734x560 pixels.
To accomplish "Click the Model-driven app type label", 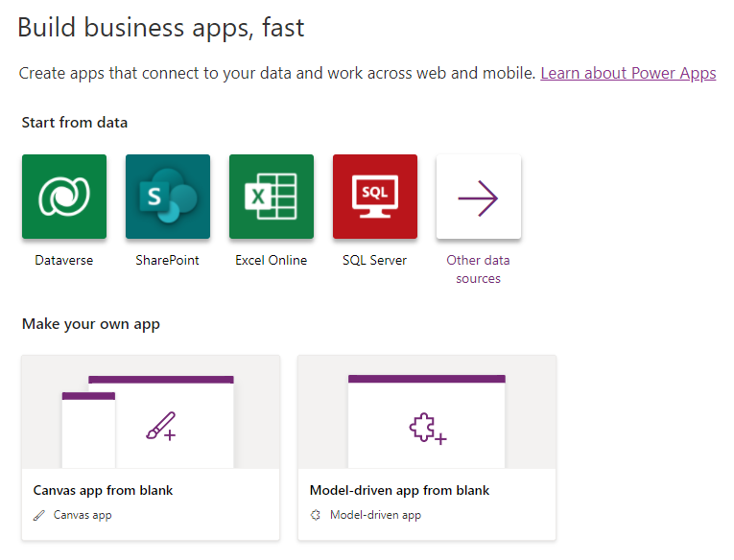I will click(x=375, y=515).
